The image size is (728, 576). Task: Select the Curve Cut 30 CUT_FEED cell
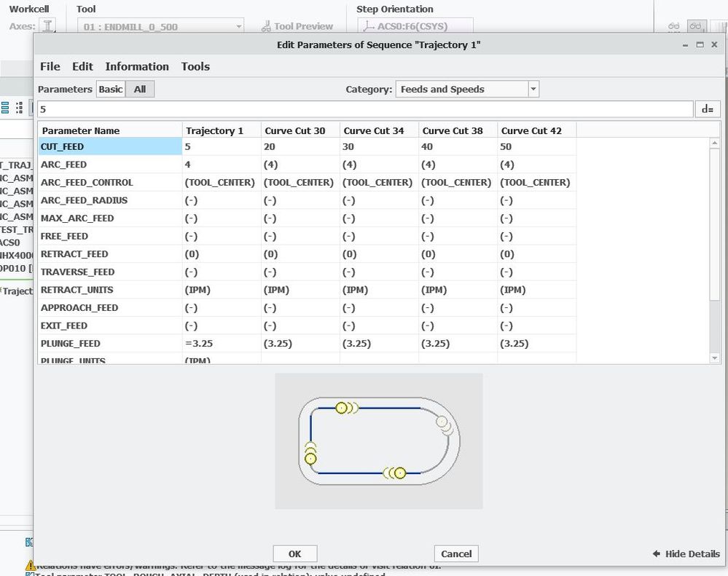pyautogui.click(x=300, y=146)
